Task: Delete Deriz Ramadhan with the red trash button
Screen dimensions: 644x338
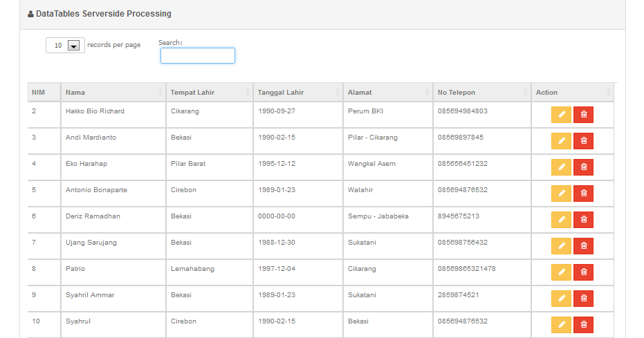Action: tap(583, 219)
